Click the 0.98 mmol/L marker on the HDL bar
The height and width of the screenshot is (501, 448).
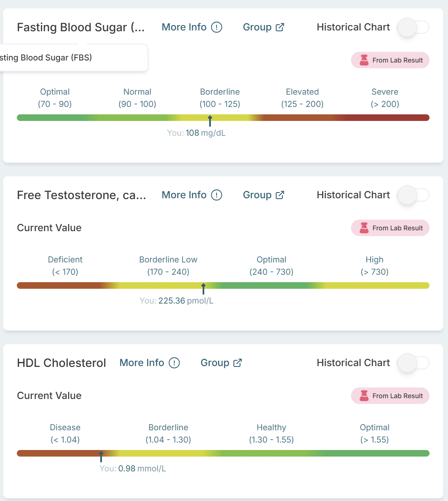click(x=101, y=457)
